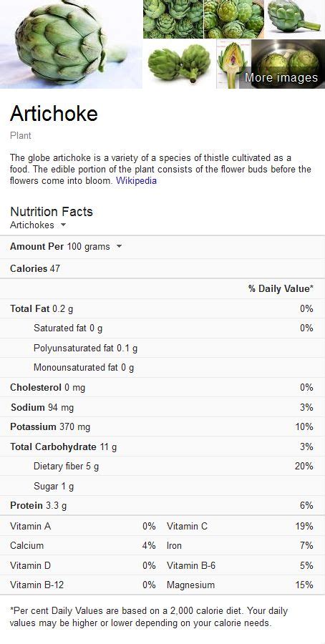Click the Nutrition Facts heading

pyautogui.click(x=52, y=212)
